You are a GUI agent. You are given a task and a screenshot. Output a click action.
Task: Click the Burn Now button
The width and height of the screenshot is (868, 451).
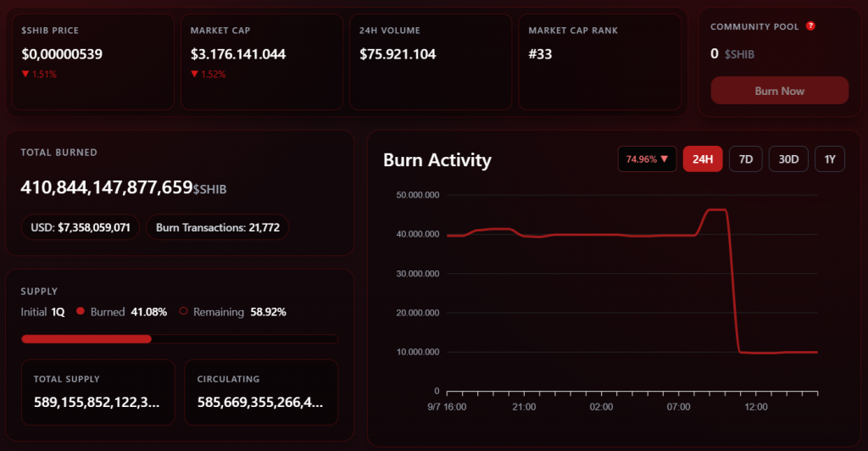(x=780, y=91)
